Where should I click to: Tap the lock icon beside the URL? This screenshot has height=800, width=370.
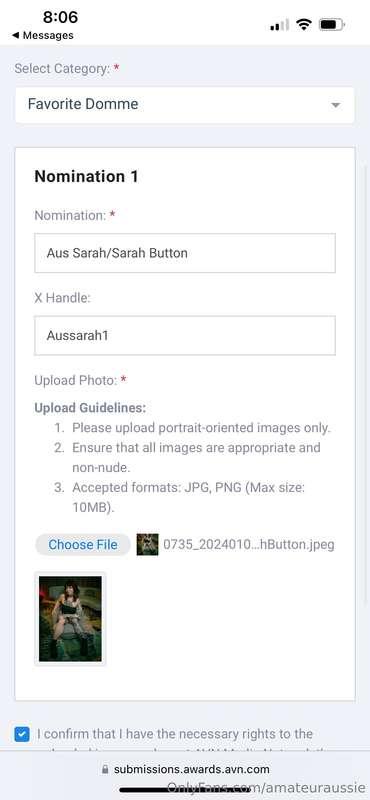coord(106,769)
